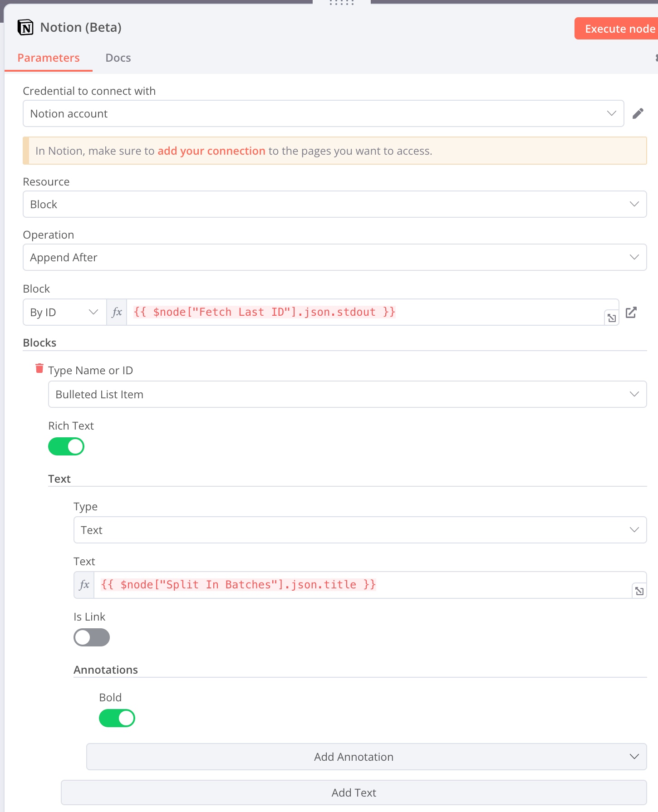Click the Split In Batches text expression field
The image size is (658, 812).
(362, 585)
